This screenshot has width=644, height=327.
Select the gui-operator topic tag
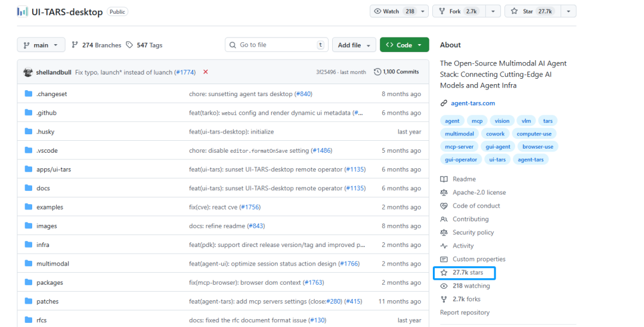[x=461, y=159]
